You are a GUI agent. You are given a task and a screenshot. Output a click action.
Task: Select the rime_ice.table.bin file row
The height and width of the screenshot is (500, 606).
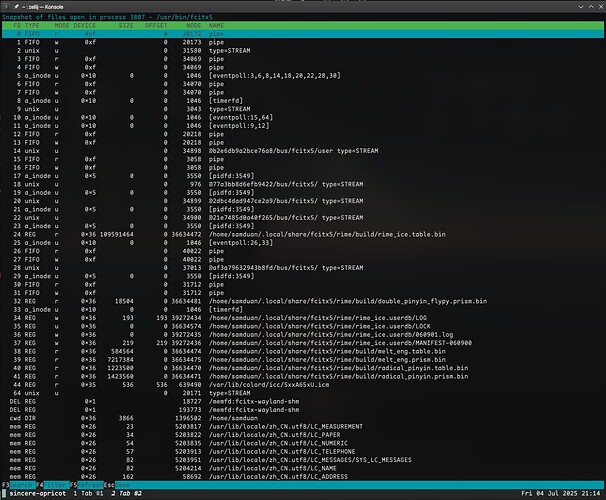click(303, 235)
